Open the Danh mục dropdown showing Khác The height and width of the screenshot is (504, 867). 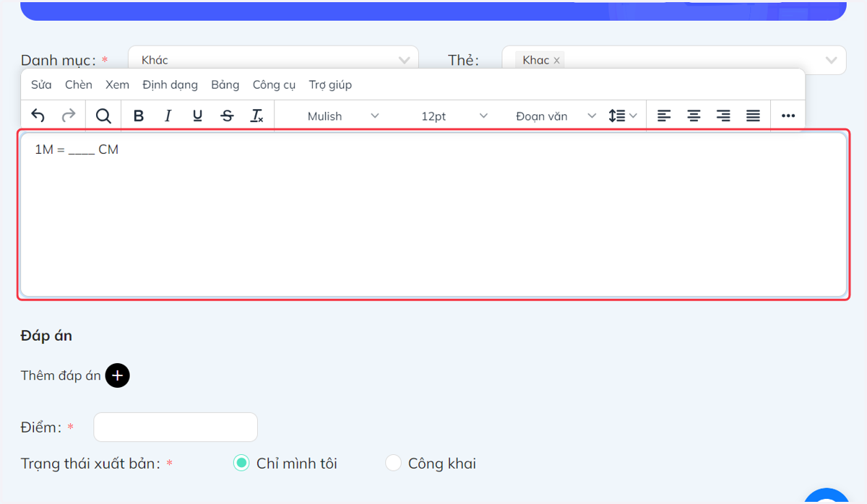click(x=273, y=60)
